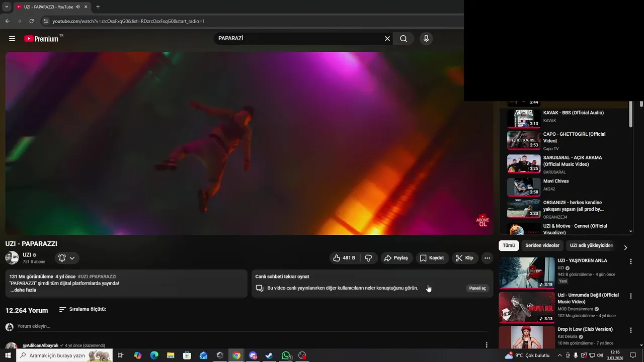The image size is (644, 362).
Task: Play Umrumda Değil video thumbnail
Action: [x=527, y=307]
